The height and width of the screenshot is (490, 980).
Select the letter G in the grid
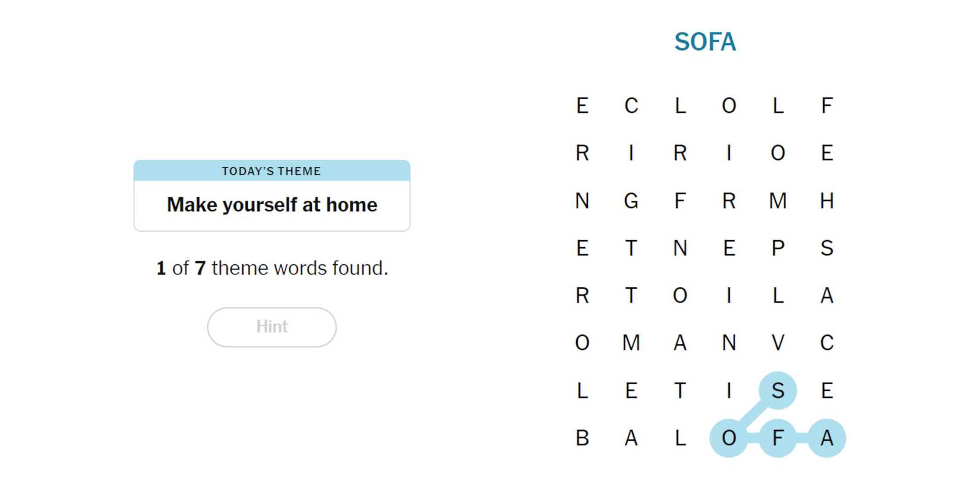pyautogui.click(x=631, y=201)
